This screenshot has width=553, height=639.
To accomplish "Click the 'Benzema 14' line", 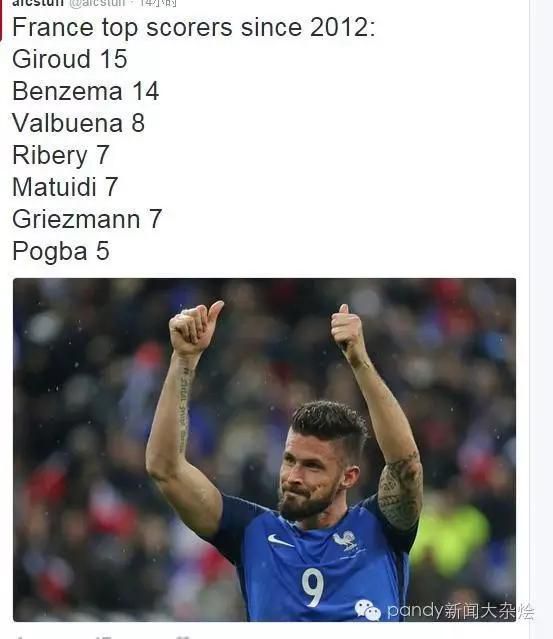I will coord(86,91).
